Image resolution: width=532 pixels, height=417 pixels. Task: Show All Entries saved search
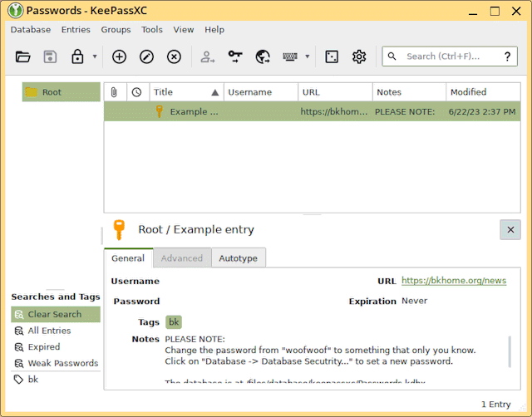[x=56, y=331]
